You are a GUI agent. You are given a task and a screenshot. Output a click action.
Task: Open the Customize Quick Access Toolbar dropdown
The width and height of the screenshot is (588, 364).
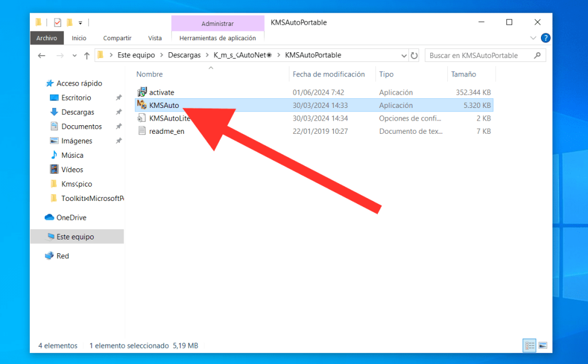(x=80, y=23)
